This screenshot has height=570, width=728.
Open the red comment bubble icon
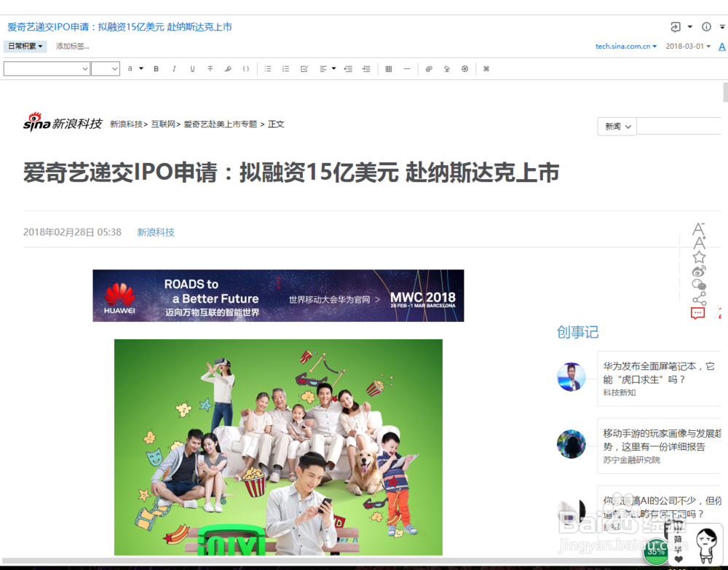click(x=698, y=313)
